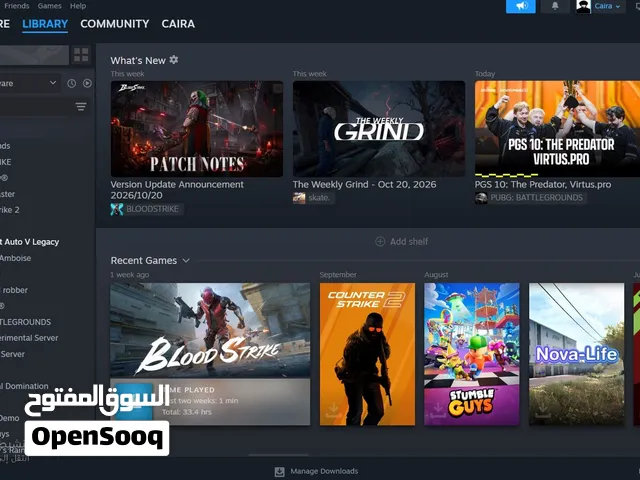
Task: Open the Stumble Guys game card
Action: (472, 354)
